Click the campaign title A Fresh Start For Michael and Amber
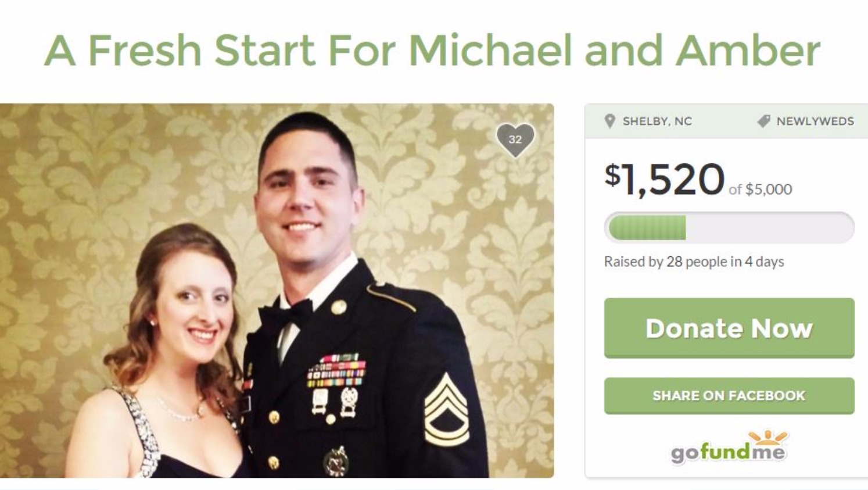Screen dimensions: 868x490 click(x=432, y=50)
